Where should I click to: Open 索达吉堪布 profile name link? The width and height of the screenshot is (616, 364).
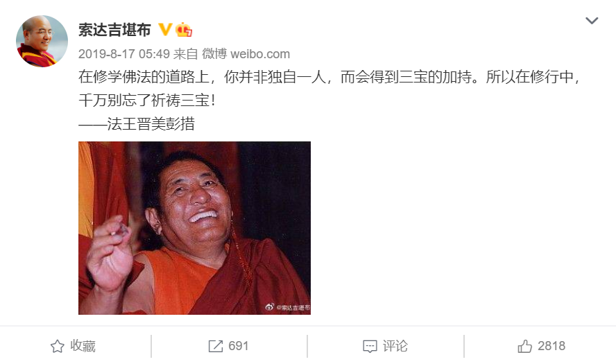pos(114,30)
